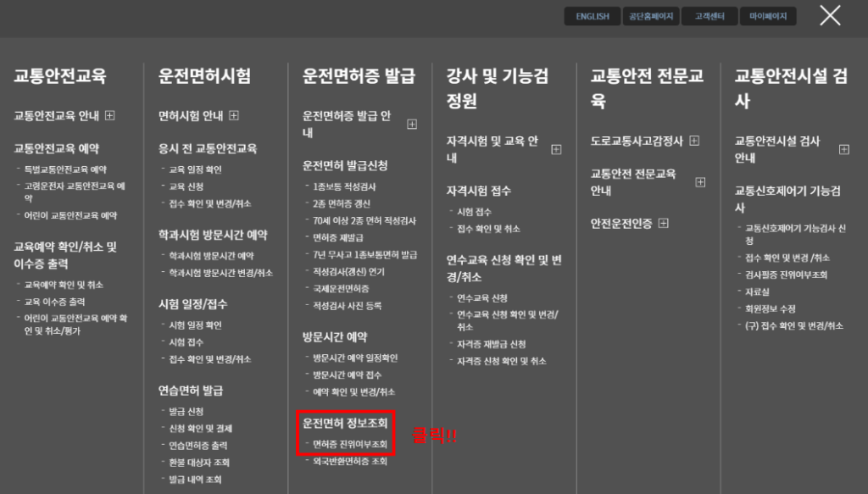Open 교육 이수증 출력 link

point(55,302)
